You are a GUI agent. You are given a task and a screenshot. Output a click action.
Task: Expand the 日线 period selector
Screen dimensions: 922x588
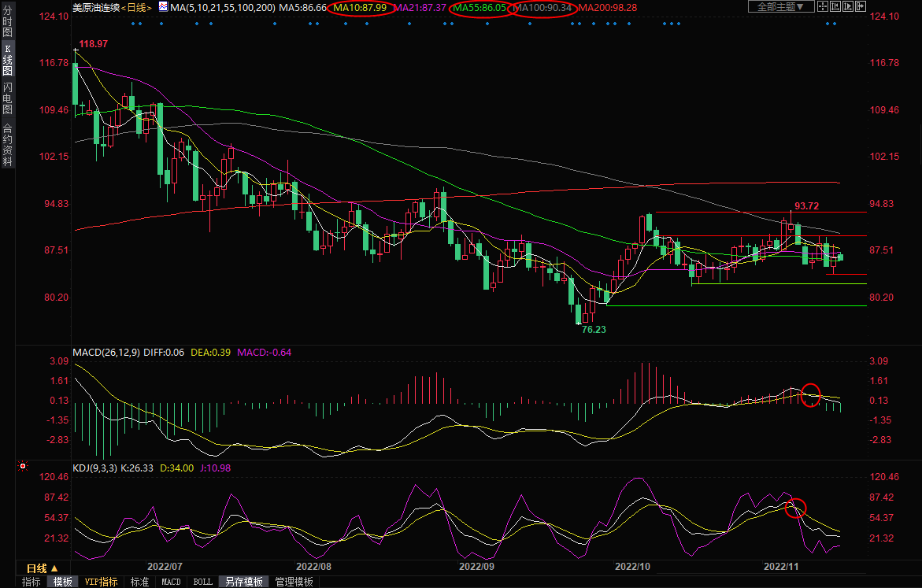point(43,568)
